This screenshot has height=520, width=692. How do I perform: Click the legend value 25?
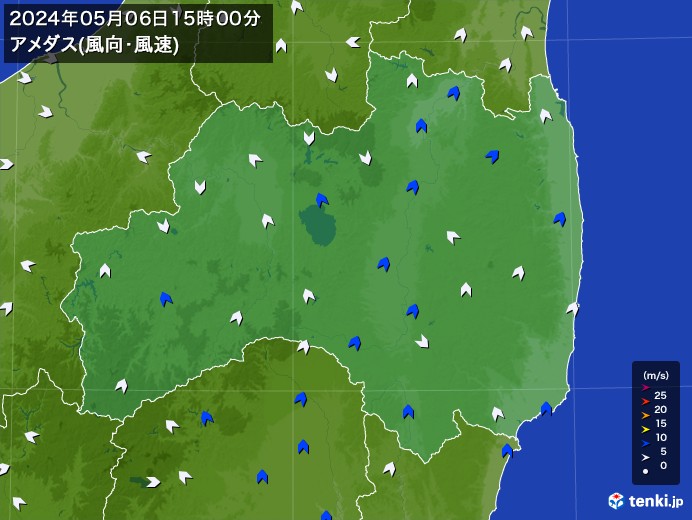coord(661,396)
